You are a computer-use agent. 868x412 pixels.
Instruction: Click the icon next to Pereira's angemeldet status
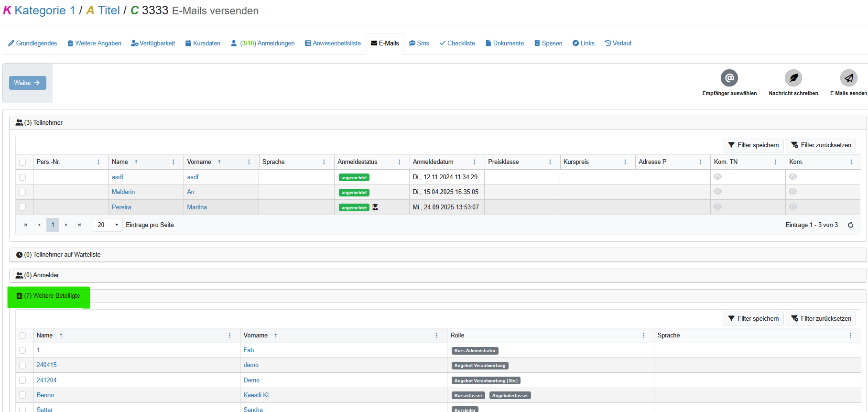[x=375, y=207]
